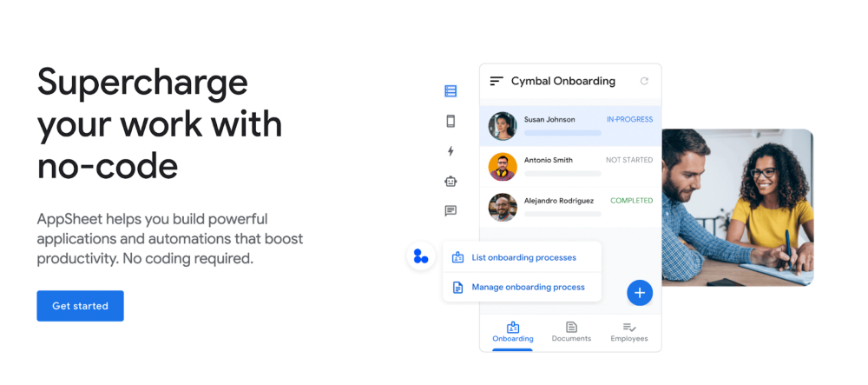Click the Supercharge your work headline
This screenshot has width=868, height=385.
click(x=160, y=124)
